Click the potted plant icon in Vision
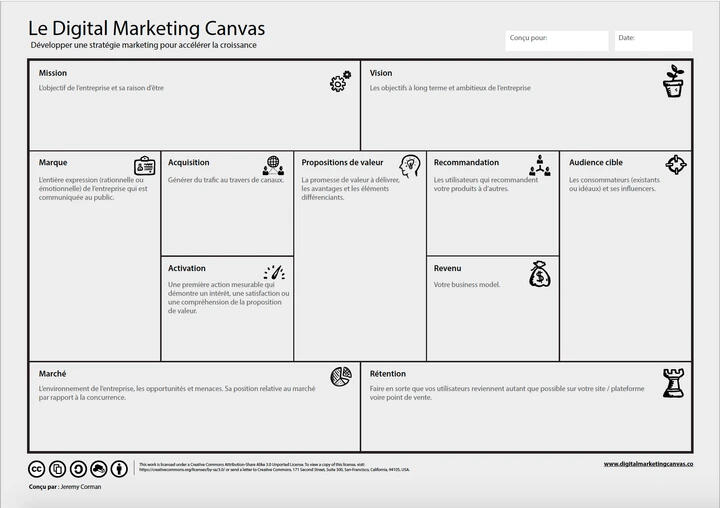The height and width of the screenshot is (508, 720). 673,81
